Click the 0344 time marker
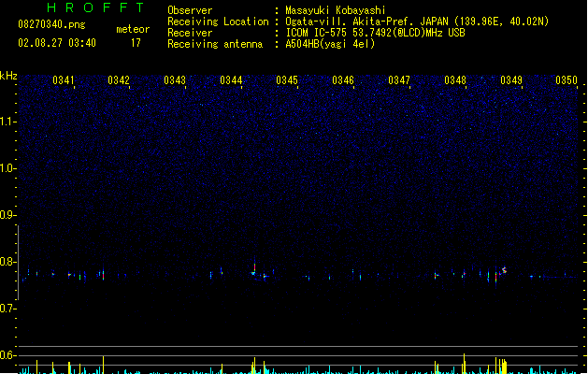588x374 pixels. pos(231,80)
